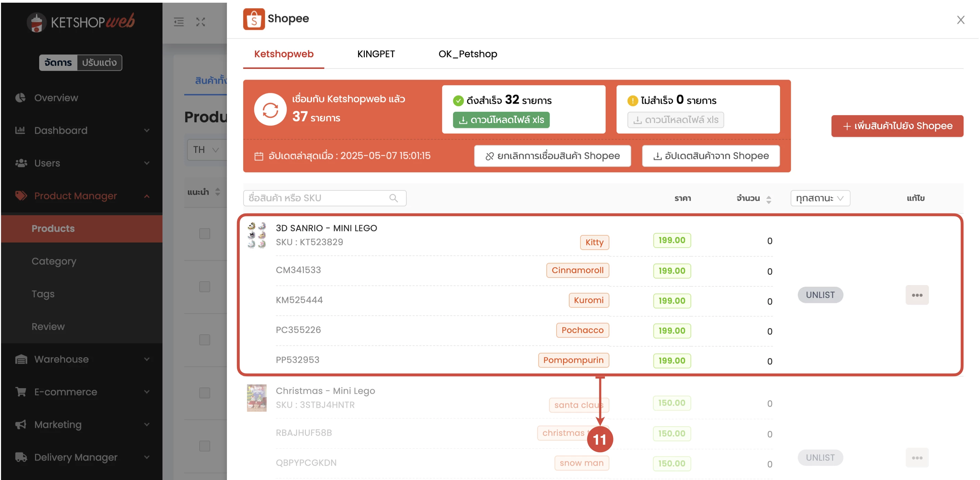Image resolution: width=980 pixels, height=480 pixels.
Task: Click the Ketshopweb logo
Action: click(x=81, y=22)
